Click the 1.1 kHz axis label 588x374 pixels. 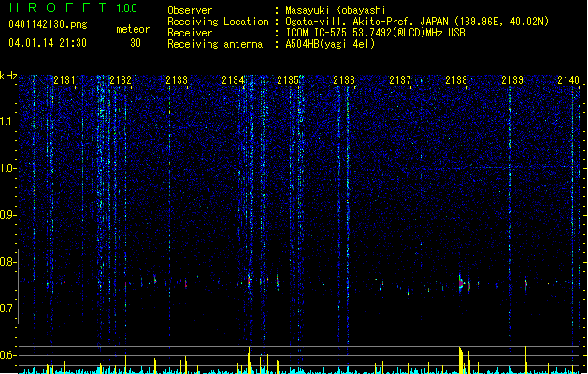[7, 122]
